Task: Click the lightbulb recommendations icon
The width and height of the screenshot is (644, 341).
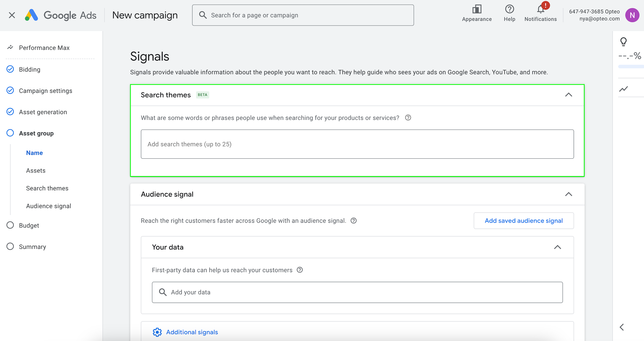Action: (x=623, y=42)
